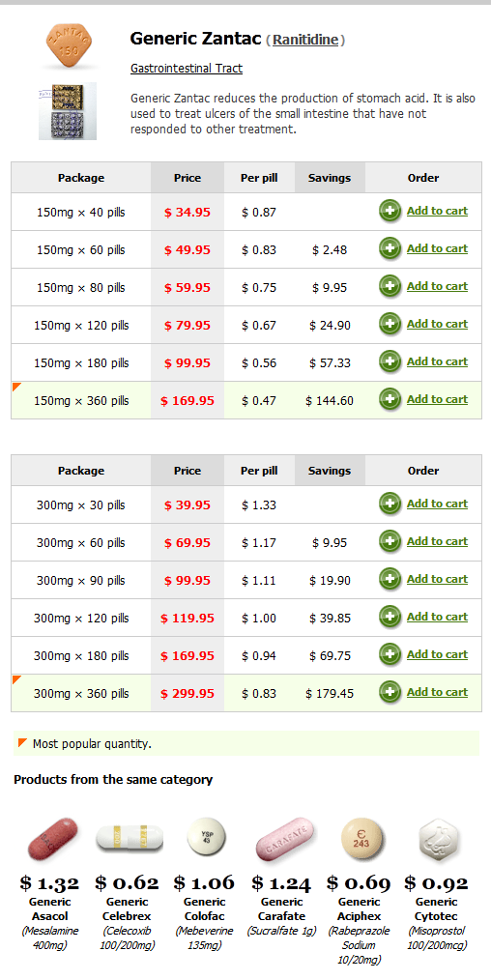The height and width of the screenshot is (980, 491).
Task: Click the green plus icon for 300mg × 30 pills
Action: tap(390, 504)
